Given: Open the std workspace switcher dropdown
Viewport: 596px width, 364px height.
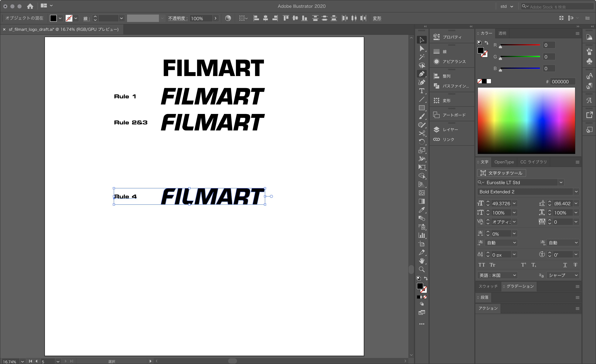Looking at the screenshot, I should 507,7.
